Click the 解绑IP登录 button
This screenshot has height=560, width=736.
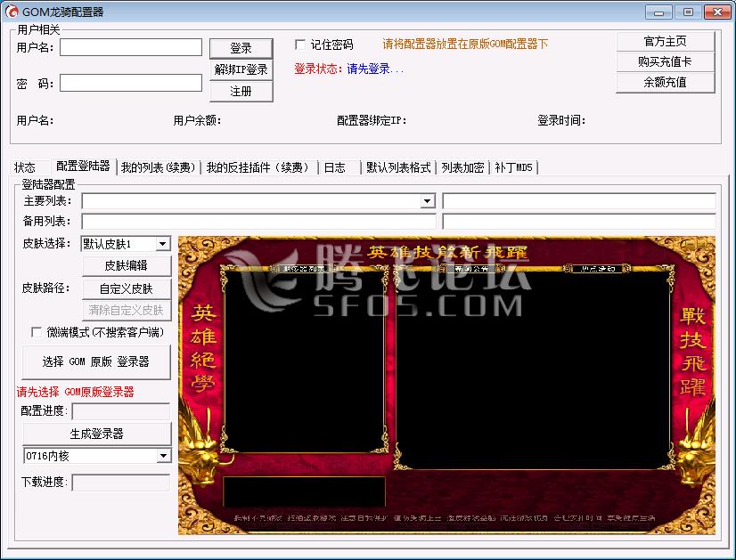point(241,69)
